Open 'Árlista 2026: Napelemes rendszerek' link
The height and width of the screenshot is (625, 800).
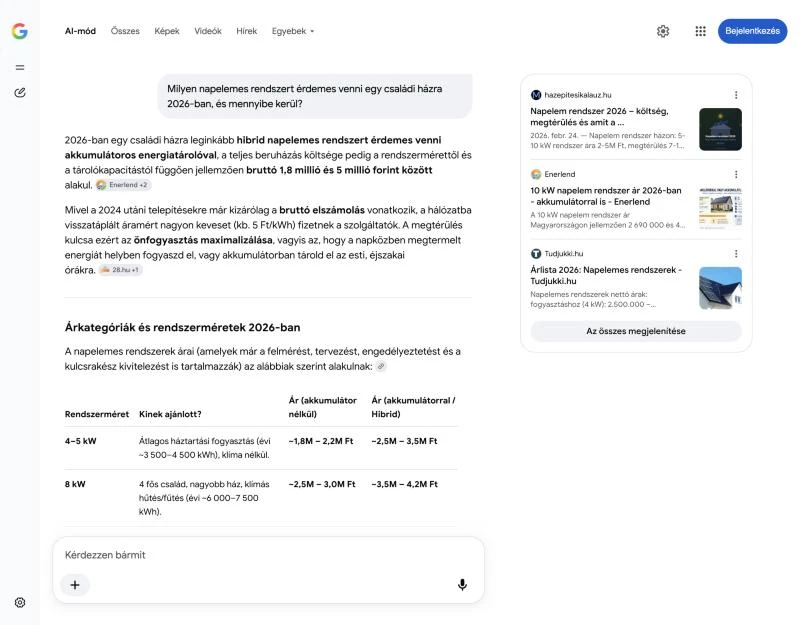[x=606, y=276]
